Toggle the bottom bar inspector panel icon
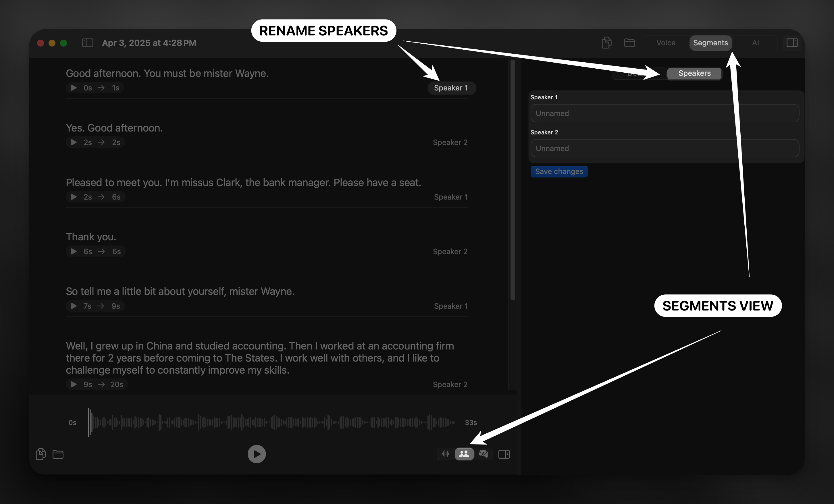Viewport: 834px width, 504px height. [504, 454]
